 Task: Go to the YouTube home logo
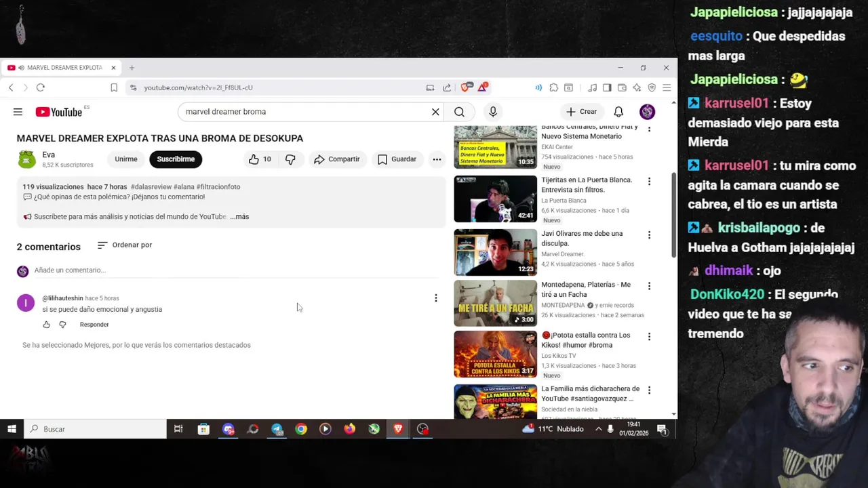pyautogui.click(x=59, y=112)
